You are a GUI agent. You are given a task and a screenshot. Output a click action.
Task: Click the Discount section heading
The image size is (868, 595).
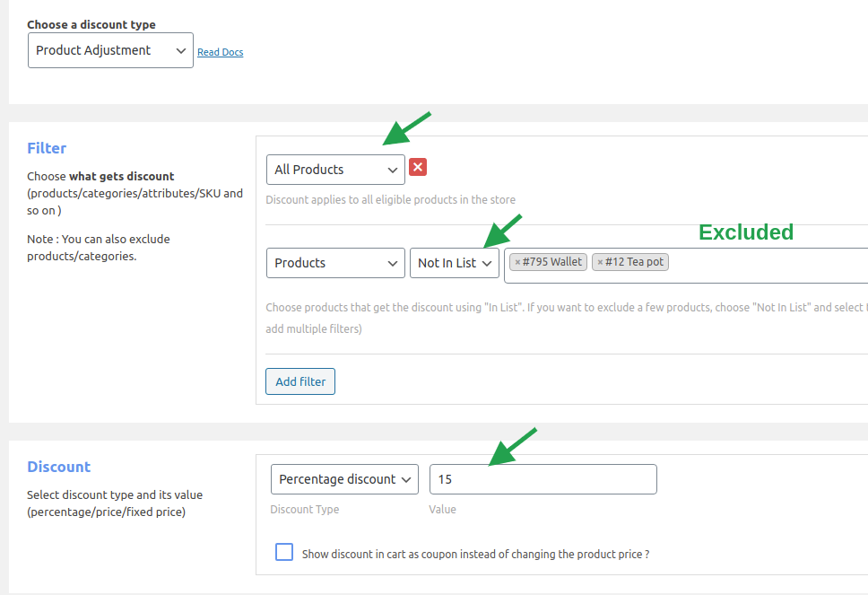point(58,467)
